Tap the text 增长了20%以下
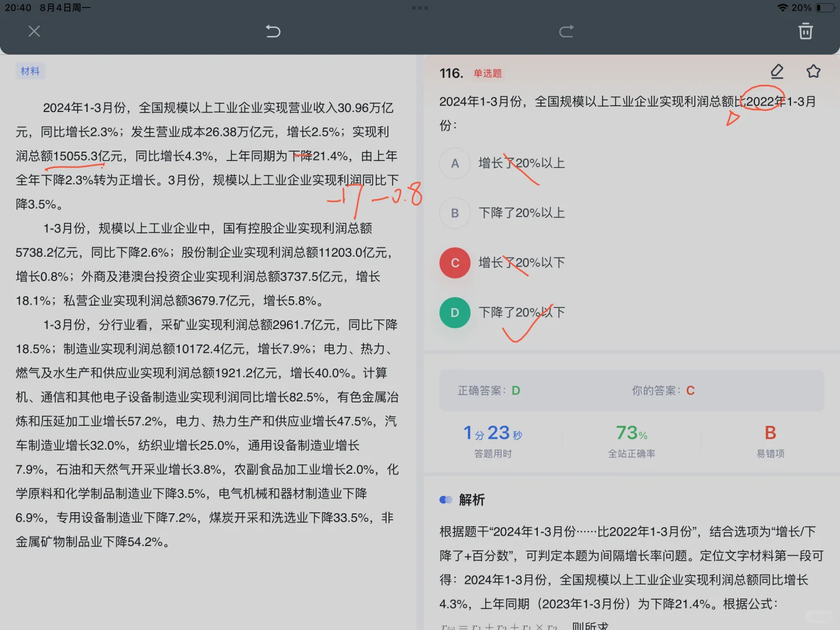The height and width of the screenshot is (630, 840). (x=521, y=263)
